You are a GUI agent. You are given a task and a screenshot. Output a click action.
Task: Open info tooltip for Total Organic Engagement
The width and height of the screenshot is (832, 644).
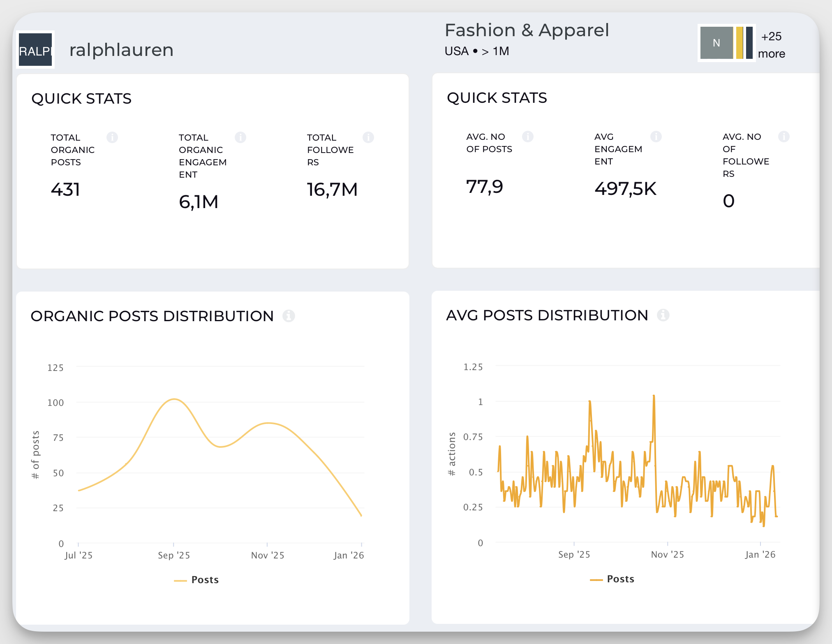click(x=240, y=137)
